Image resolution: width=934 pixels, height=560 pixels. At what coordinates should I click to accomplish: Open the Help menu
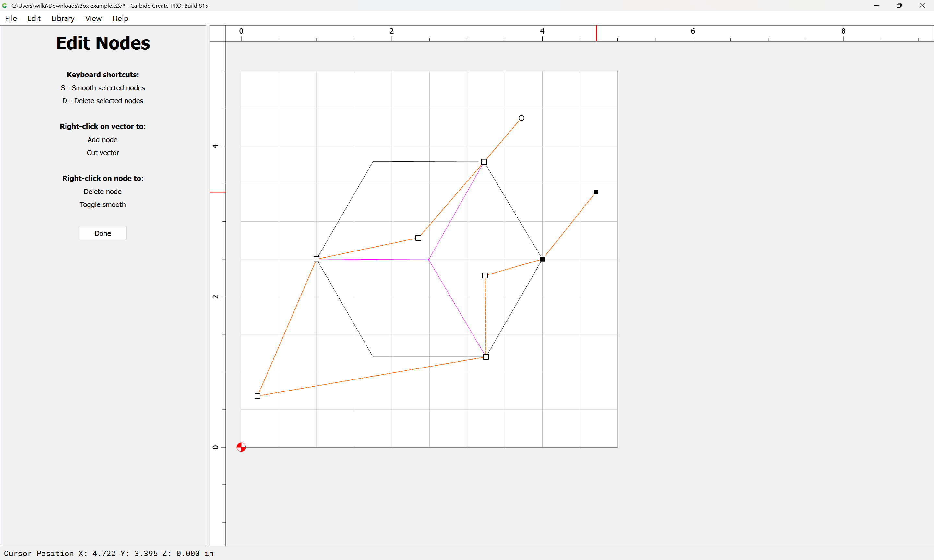[120, 18]
